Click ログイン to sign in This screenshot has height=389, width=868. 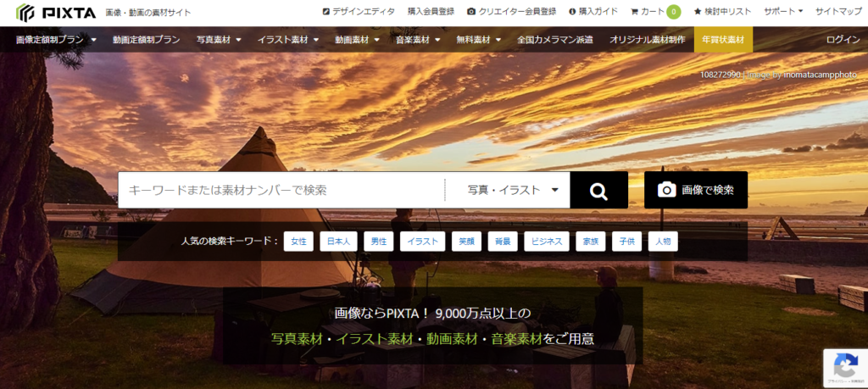pos(843,40)
